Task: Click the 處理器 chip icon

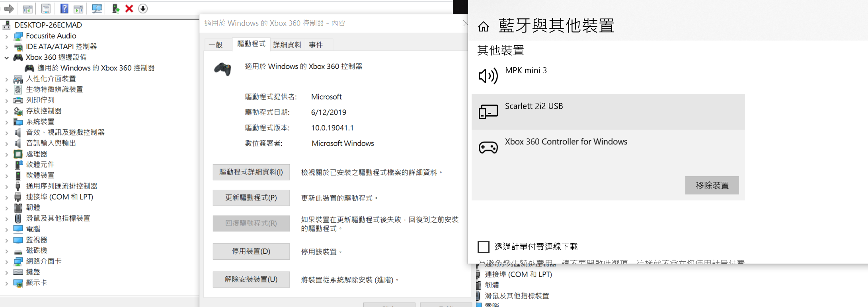Action: 18,154
